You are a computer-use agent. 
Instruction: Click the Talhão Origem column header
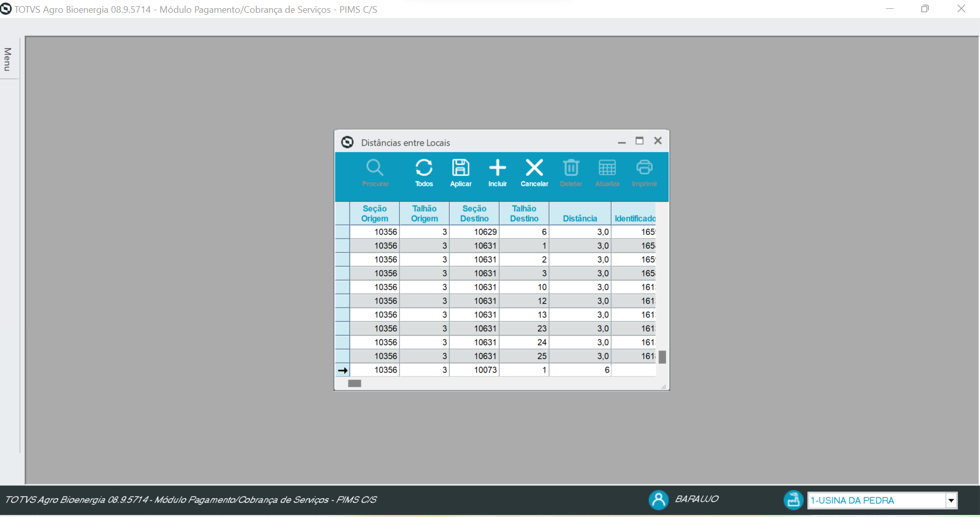tap(424, 214)
